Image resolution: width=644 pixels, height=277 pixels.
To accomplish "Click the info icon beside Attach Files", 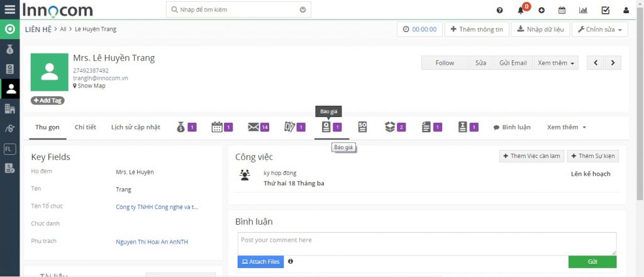I will [291, 261].
